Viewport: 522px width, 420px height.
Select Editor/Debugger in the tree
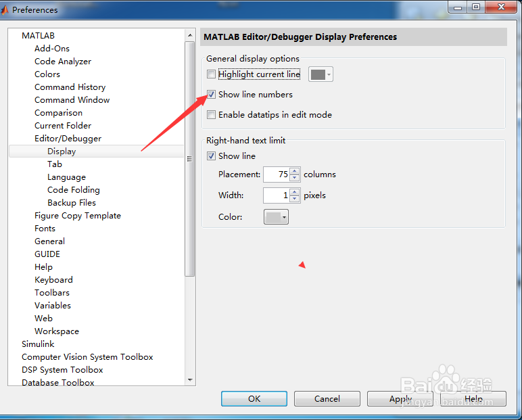68,139
